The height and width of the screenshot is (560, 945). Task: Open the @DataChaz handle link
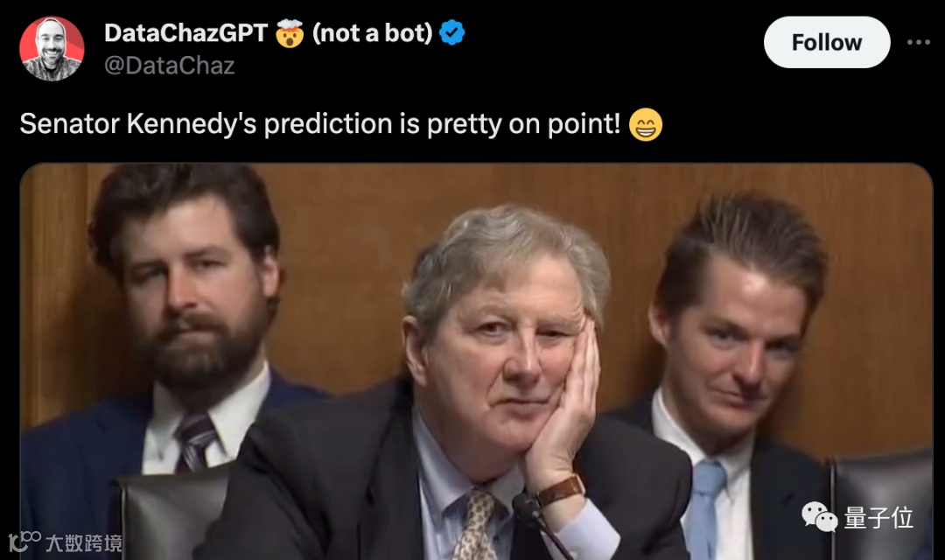[x=170, y=65]
